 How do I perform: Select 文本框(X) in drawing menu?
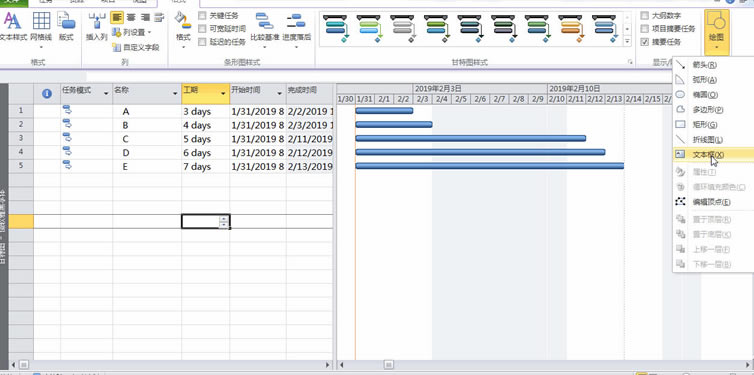[x=707, y=155]
